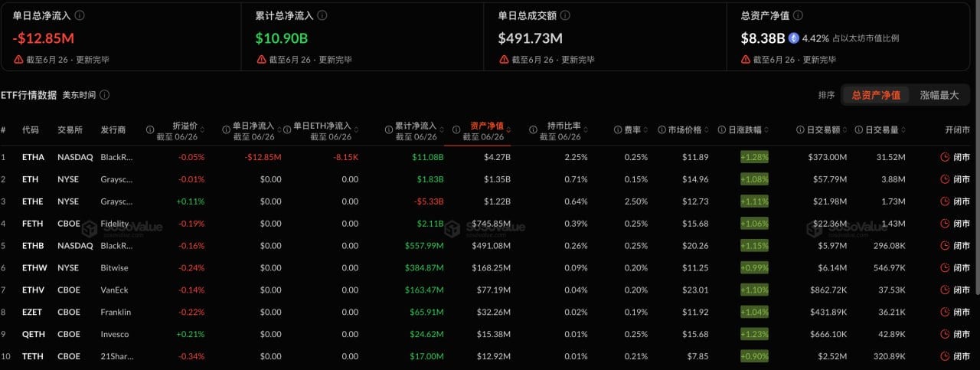The image size is (980, 370).
Task: Open the EZET ticker
Action: 33,312
